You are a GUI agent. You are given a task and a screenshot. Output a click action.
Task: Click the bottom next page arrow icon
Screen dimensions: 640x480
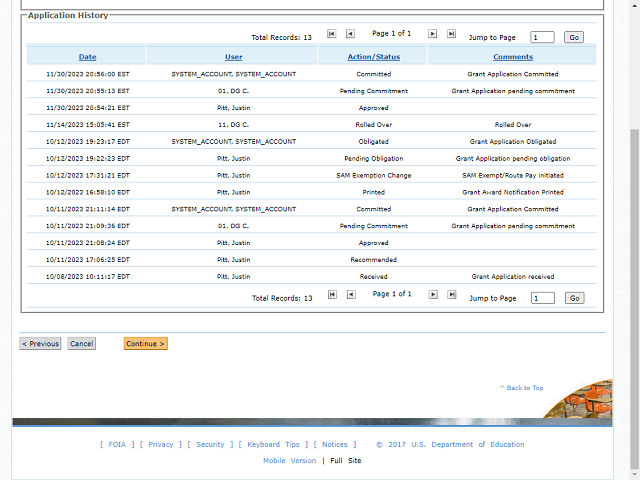[x=433, y=295]
